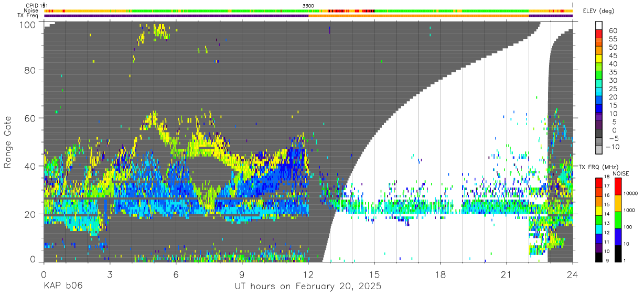
Task: Click the purple portion of the TX Freq strip
Action: tap(176, 16)
